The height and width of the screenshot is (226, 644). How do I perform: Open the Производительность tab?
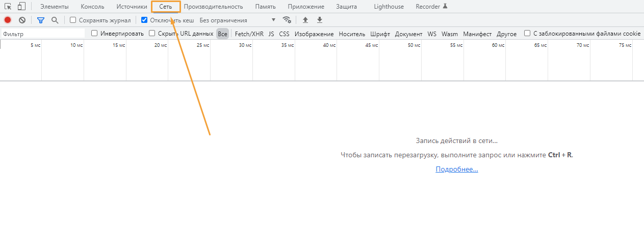point(213,7)
